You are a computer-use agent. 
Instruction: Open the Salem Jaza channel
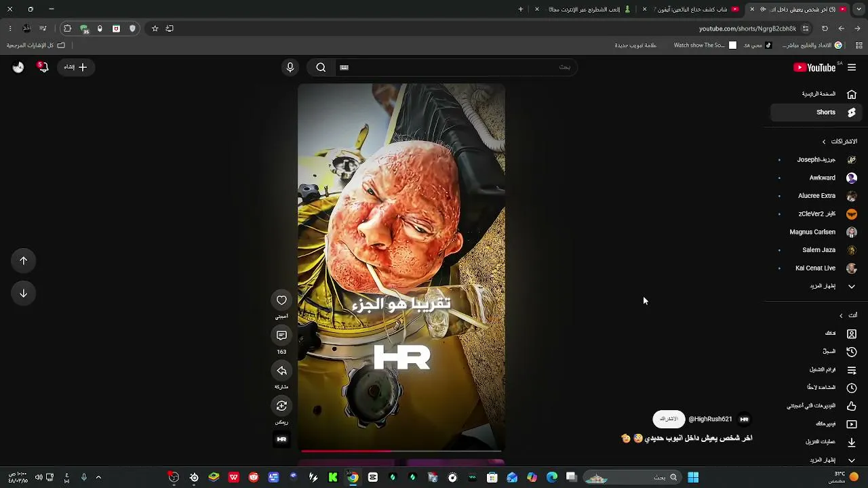click(x=817, y=250)
